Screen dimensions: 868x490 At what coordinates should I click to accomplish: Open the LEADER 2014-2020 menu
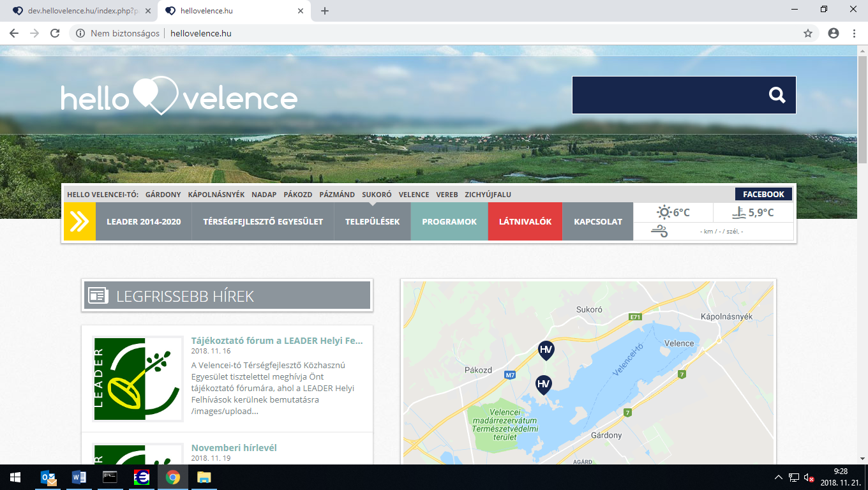pyautogui.click(x=144, y=221)
